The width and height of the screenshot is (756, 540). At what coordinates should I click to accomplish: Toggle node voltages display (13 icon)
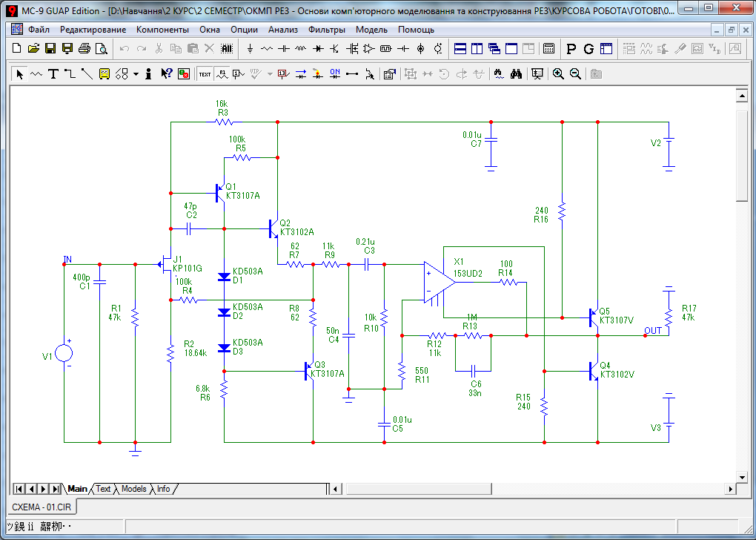click(283, 74)
